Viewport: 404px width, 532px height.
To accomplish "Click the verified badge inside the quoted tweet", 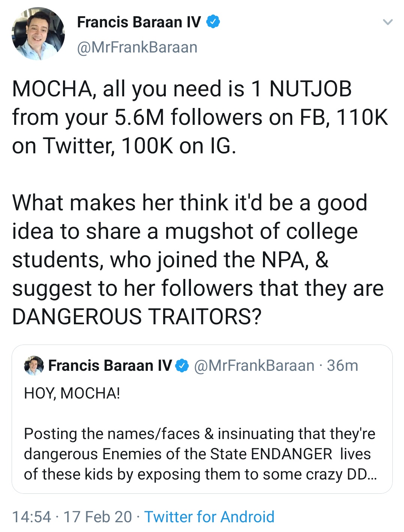I will pyautogui.click(x=182, y=366).
